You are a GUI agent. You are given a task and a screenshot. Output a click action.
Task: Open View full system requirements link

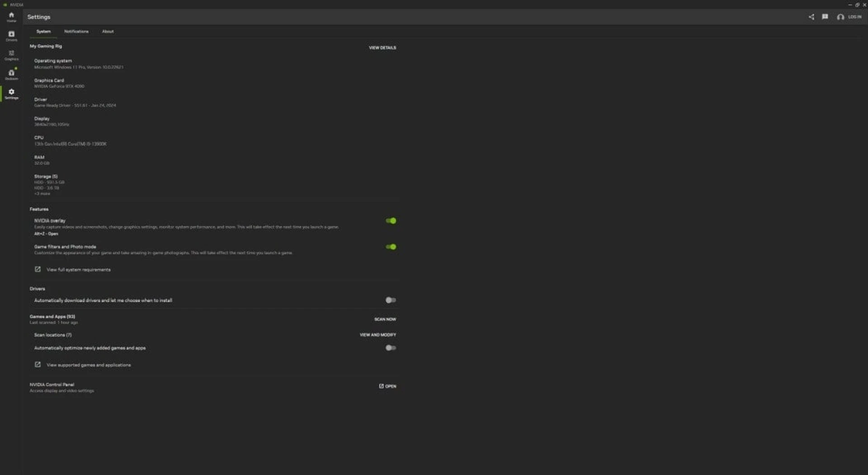pyautogui.click(x=79, y=270)
